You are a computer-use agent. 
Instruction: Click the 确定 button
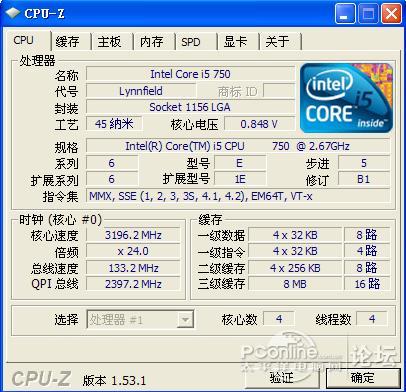point(363,378)
